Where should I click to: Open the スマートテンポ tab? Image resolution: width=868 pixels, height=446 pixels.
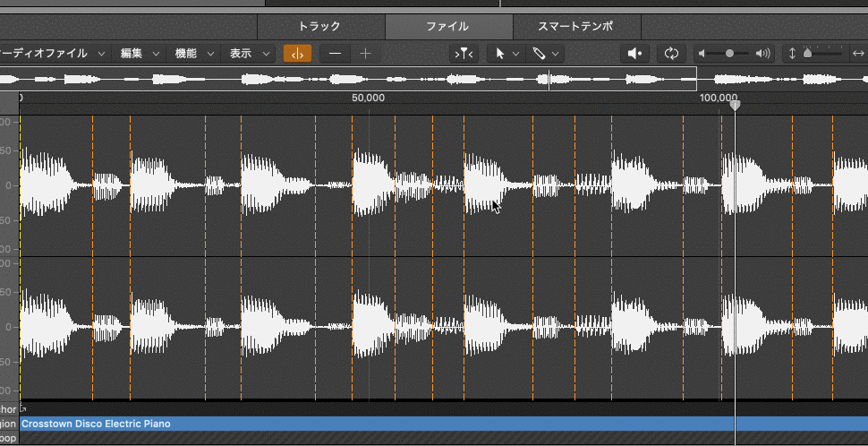coord(577,26)
